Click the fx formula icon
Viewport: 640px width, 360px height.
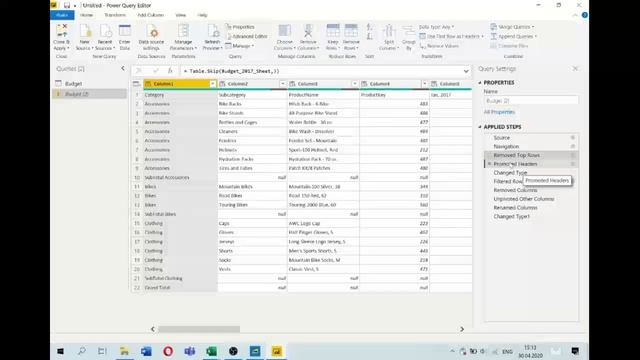pos(170,71)
